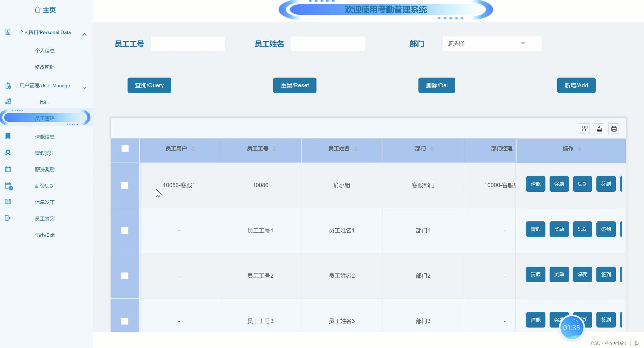Image resolution: width=644 pixels, height=348 pixels.
Task: Click the print table icon
Action: 614,129
